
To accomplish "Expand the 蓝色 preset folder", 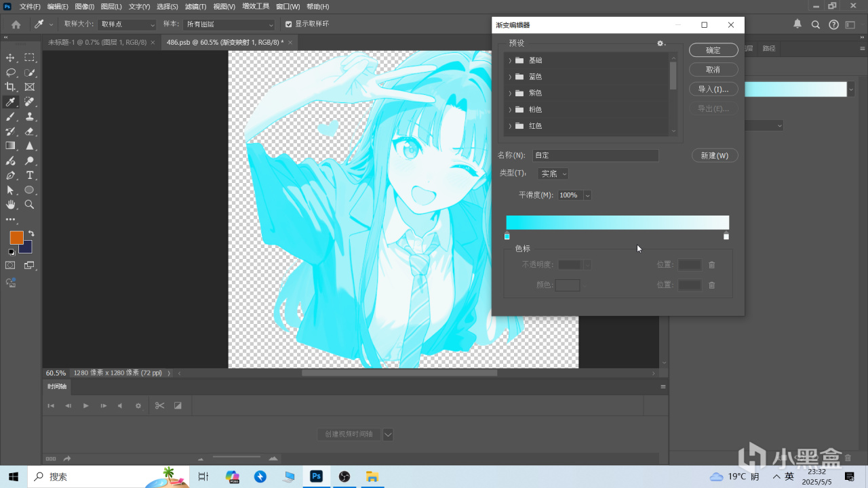I will coord(510,77).
